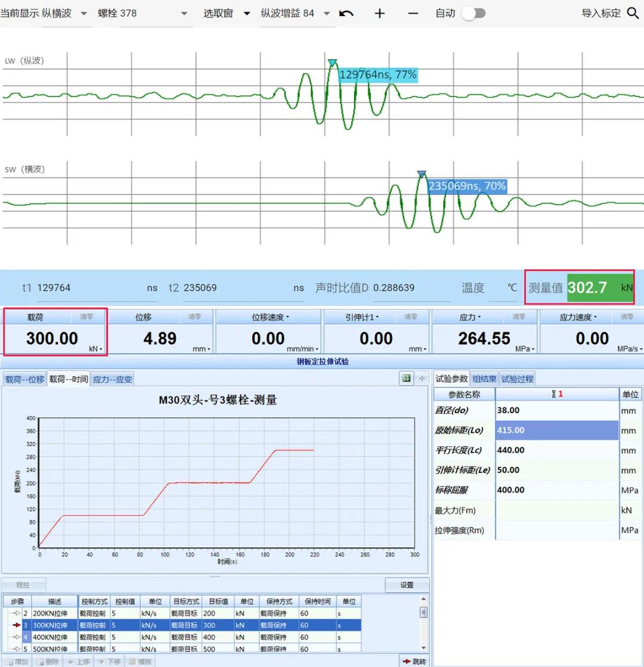Viewport: 644px width, 667px height.
Task: Open the 纵波增益 84 dropdown
Action: tap(326, 13)
